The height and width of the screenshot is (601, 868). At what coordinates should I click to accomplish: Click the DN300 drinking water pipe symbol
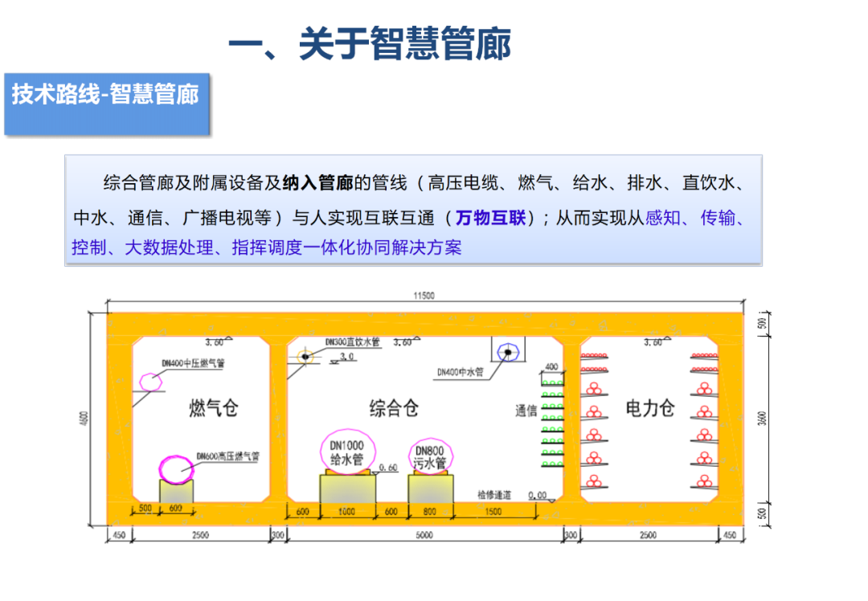(x=305, y=357)
